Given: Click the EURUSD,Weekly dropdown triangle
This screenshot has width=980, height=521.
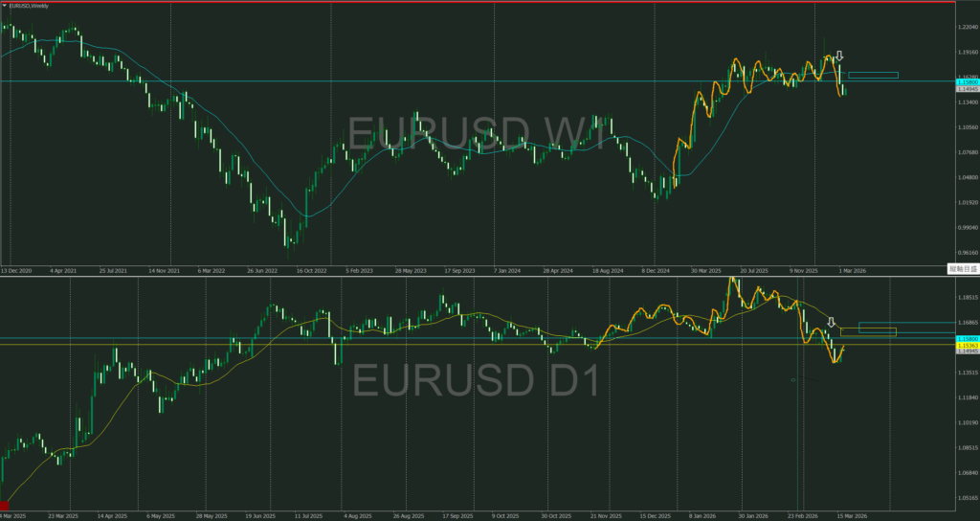Looking at the screenshot, I should click(4, 6).
